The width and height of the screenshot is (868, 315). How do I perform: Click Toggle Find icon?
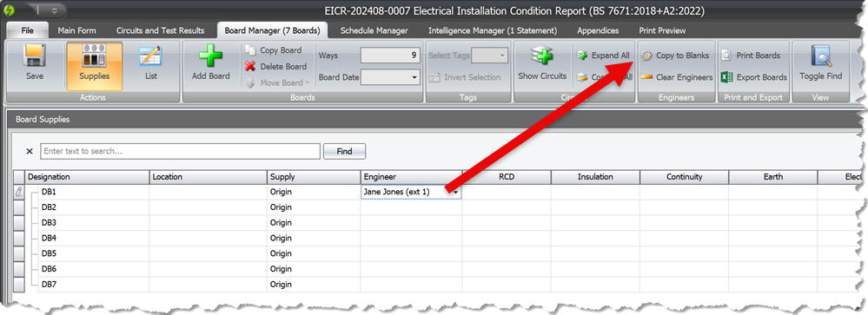click(820, 57)
